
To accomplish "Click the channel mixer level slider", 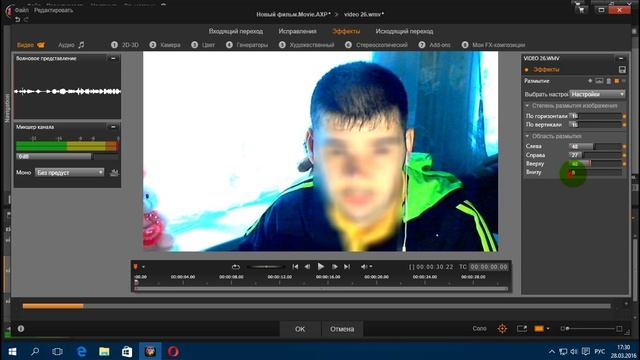I will (x=67, y=156).
